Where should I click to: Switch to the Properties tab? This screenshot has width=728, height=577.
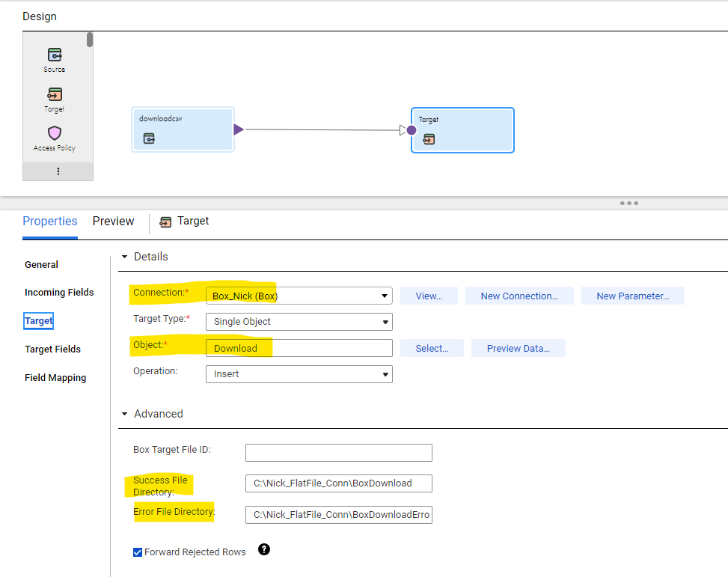click(x=50, y=221)
